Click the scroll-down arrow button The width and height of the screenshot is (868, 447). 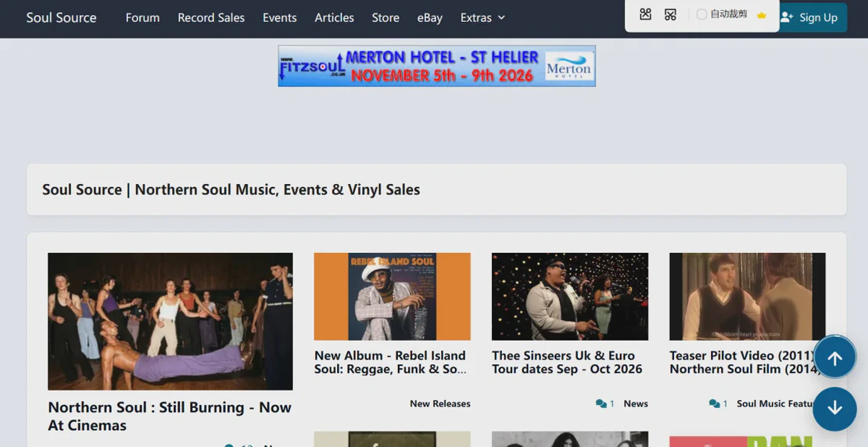(x=834, y=409)
